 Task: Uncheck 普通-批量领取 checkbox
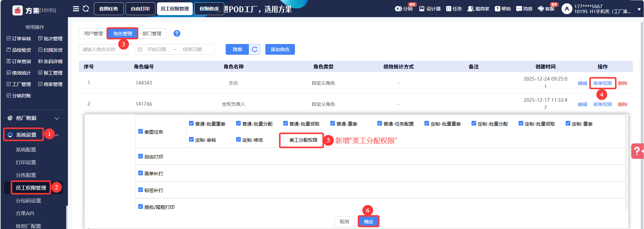pyautogui.click(x=286, y=124)
